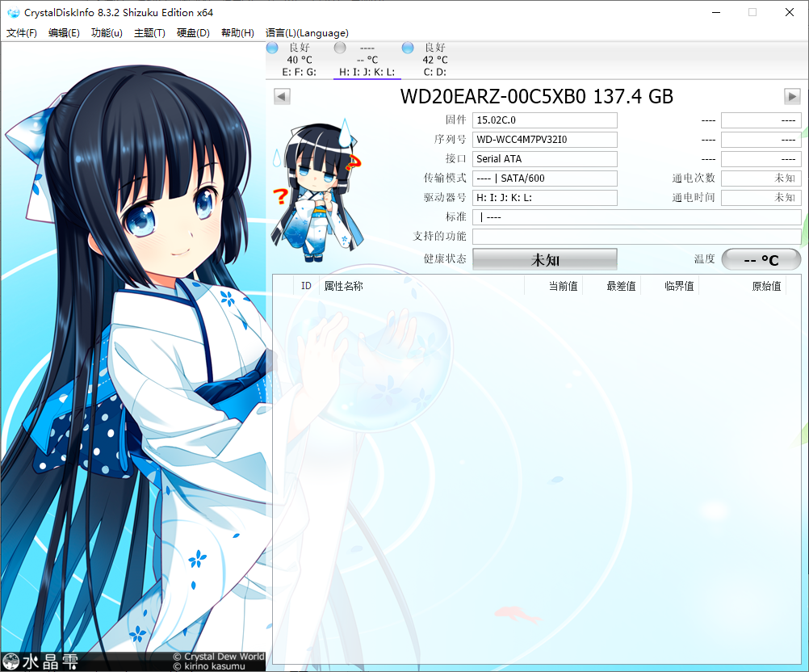
Task: Select the H: I: J: K: L: disk tab
Action: point(367,60)
